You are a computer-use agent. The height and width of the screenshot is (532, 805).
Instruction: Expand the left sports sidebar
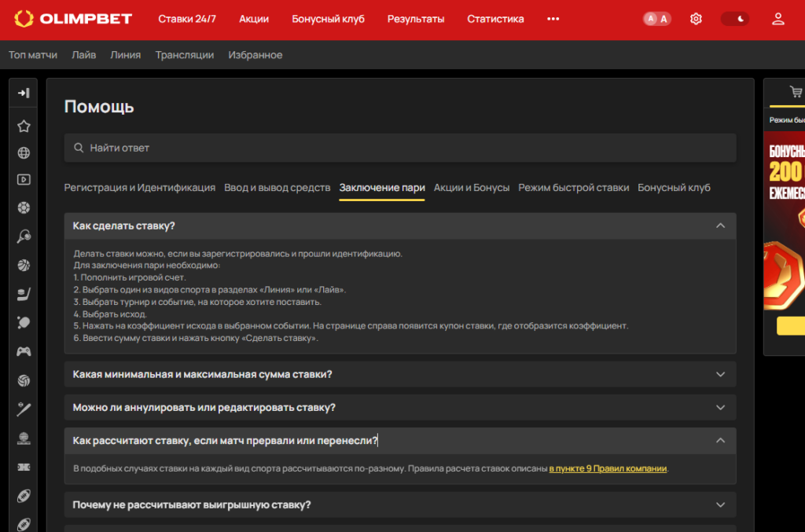(x=24, y=93)
